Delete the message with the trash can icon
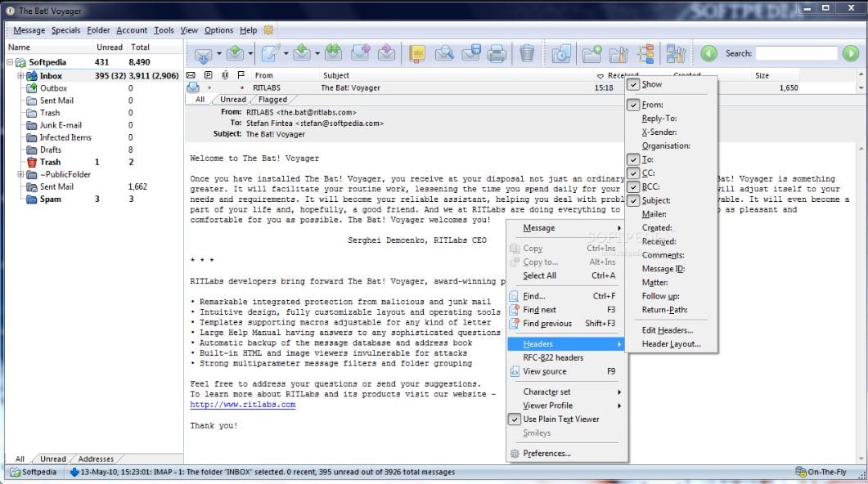868x484 pixels. 527,54
